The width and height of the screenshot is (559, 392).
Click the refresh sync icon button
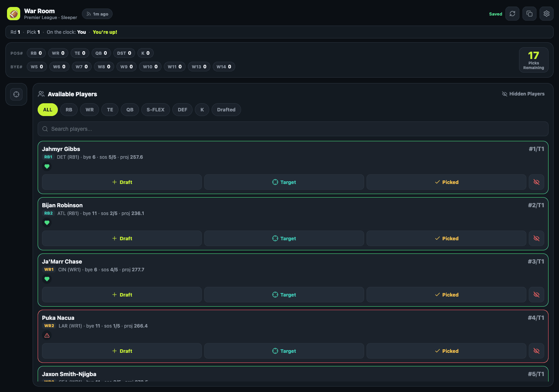pos(512,14)
